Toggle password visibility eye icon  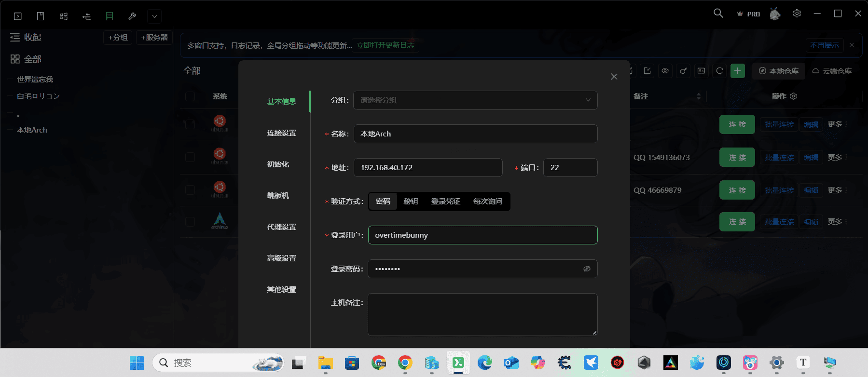(x=587, y=269)
